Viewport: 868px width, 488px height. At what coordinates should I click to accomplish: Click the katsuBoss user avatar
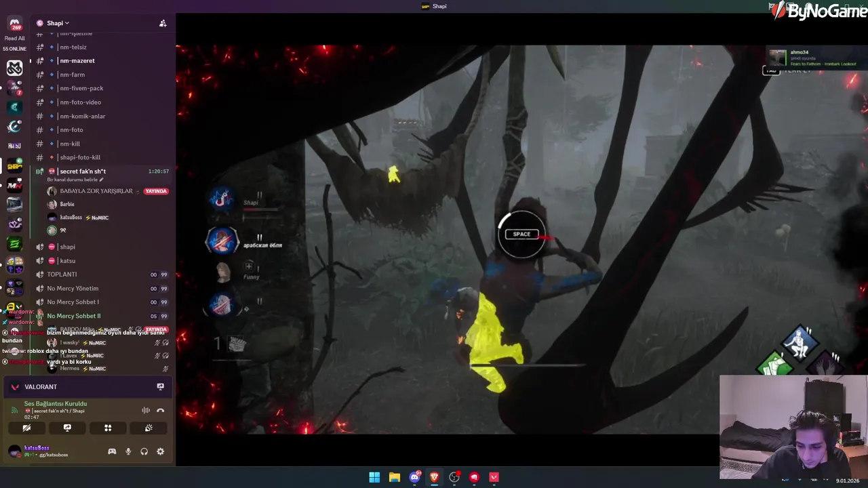pyautogui.click(x=14, y=451)
